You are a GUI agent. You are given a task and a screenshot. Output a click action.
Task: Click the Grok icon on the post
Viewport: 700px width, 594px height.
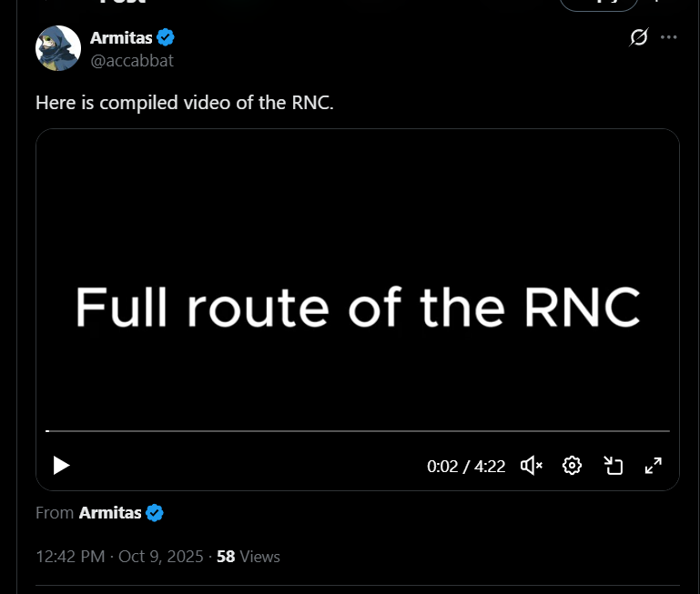[639, 37]
